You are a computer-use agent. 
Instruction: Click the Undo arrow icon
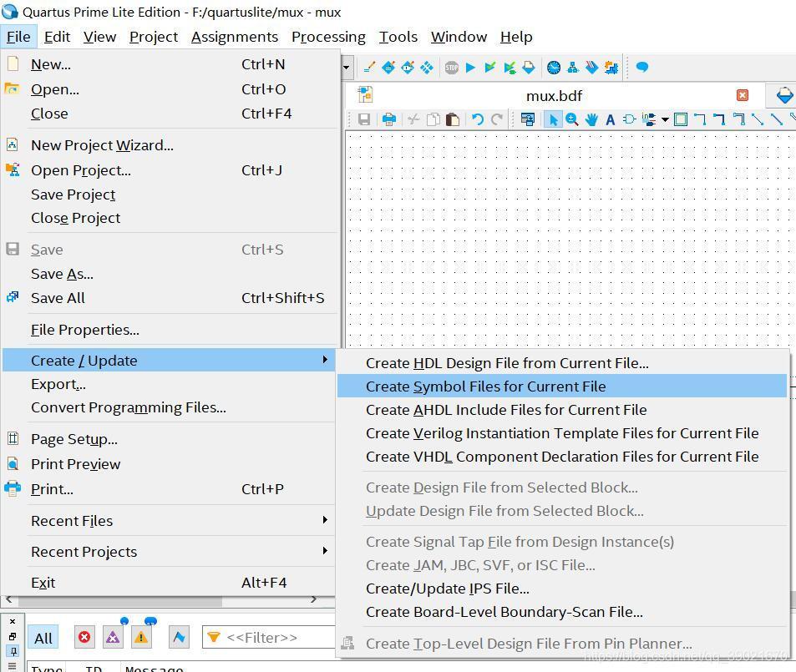tap(477, 119)
